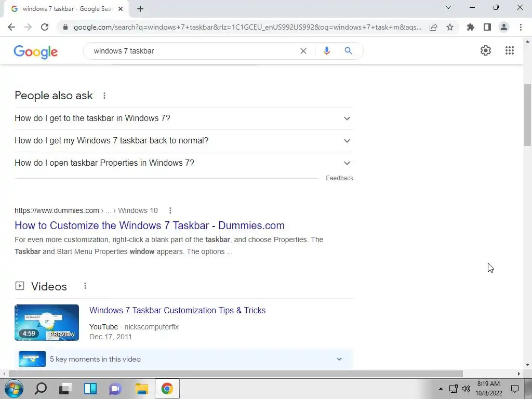Screen dimensions: 532x399
Task: Open Chrome side panel
Action: click(x=487, y=27)
